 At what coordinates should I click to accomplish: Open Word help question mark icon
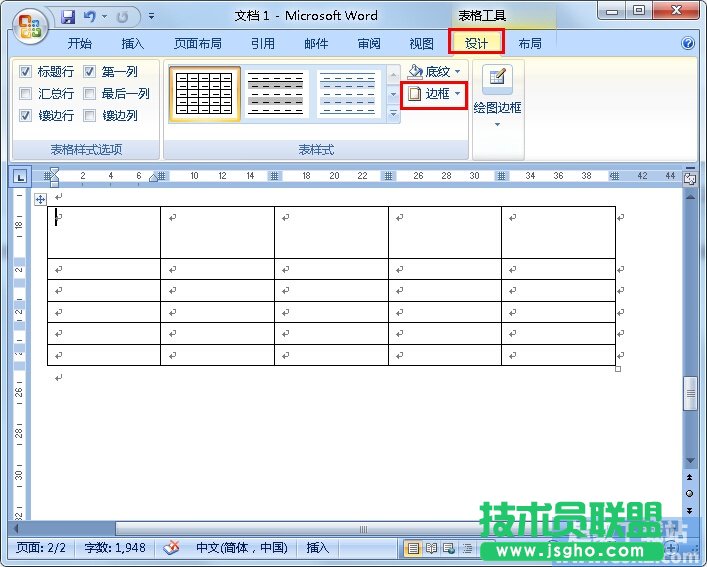click(x=688, y=44)
